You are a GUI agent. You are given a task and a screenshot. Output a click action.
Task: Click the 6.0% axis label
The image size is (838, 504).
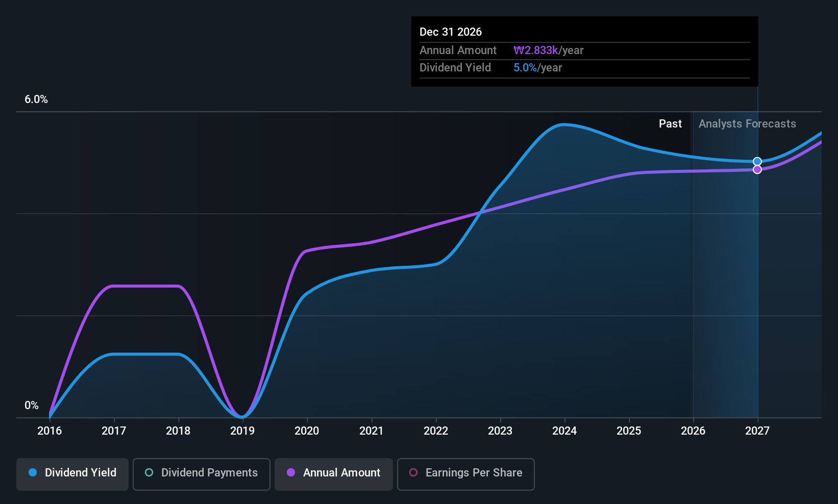pos(36,99)
